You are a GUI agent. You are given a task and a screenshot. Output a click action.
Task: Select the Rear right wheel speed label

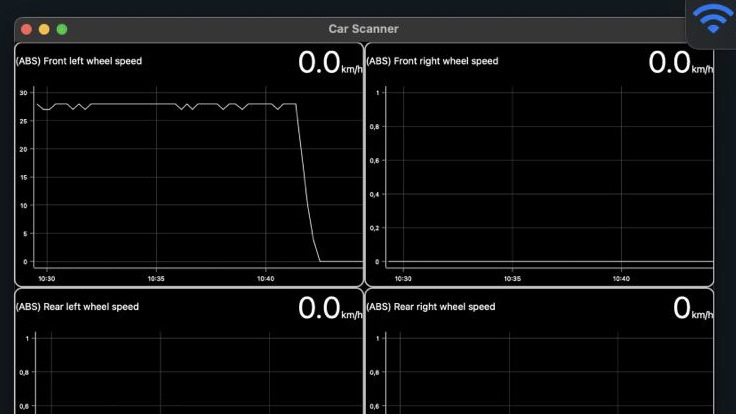[x=431, y=307]
